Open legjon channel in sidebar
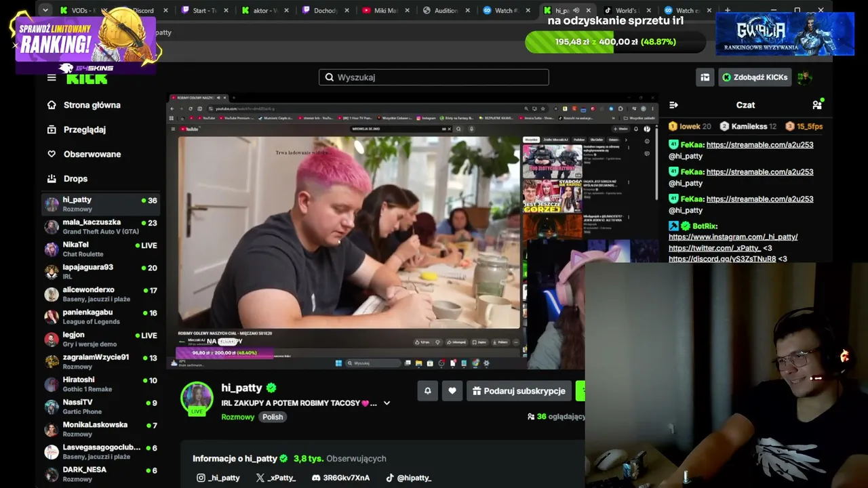This screenshot has height=488, width=868. point(101,339)
